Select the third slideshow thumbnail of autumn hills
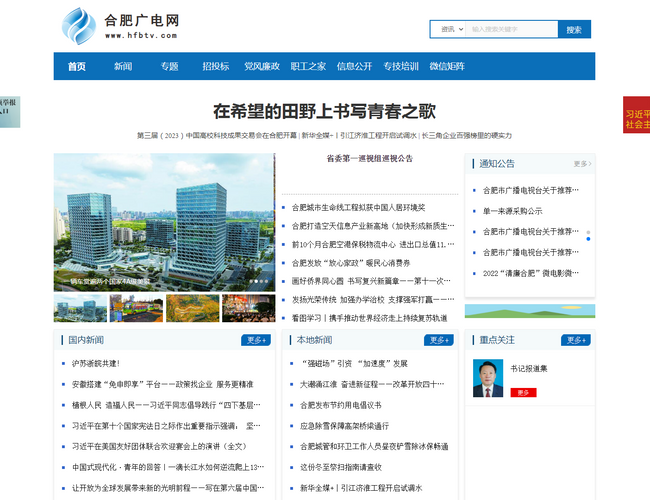This screenshot has height=500, width=650. [193, 308]
